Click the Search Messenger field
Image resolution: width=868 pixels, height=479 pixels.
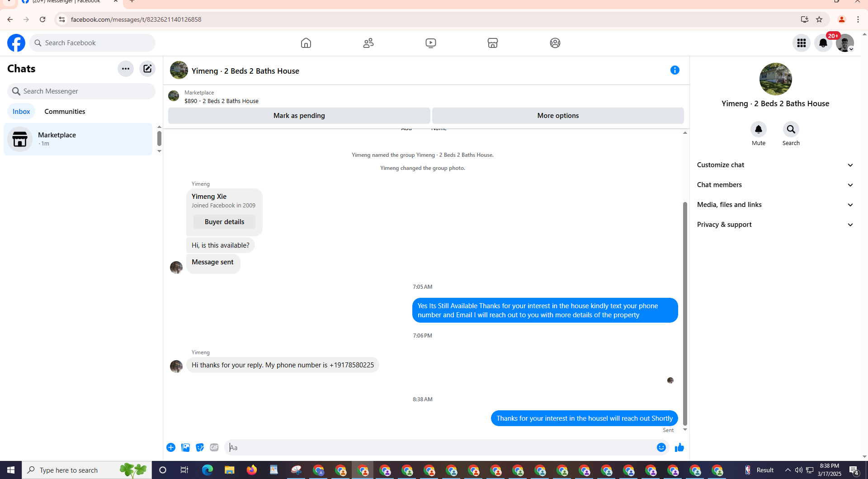81,91
